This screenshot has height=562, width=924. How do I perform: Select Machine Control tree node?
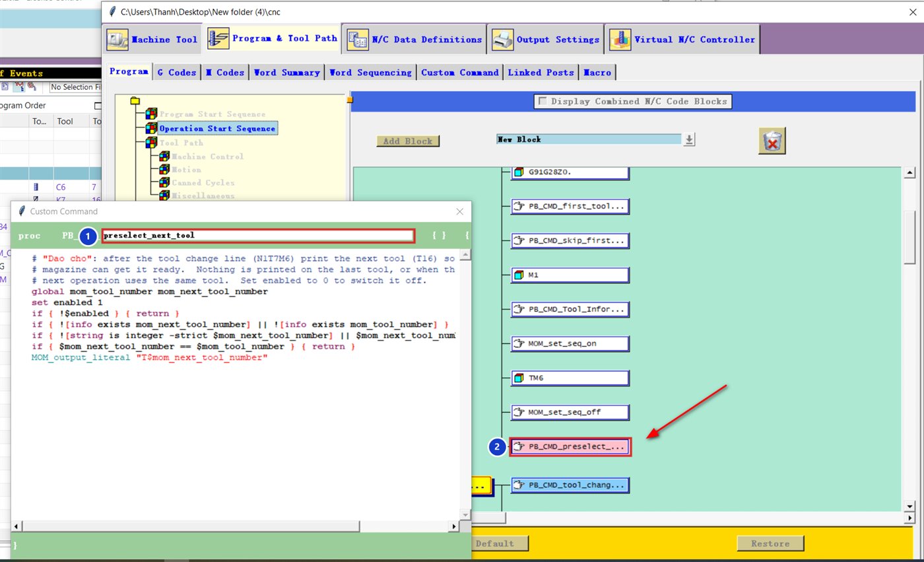click(x=208, y=157)
